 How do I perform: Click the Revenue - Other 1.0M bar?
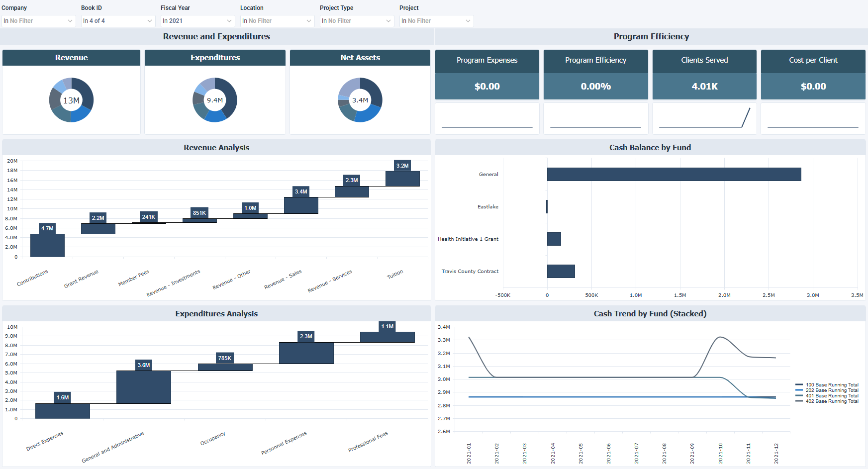coord(250,216)
